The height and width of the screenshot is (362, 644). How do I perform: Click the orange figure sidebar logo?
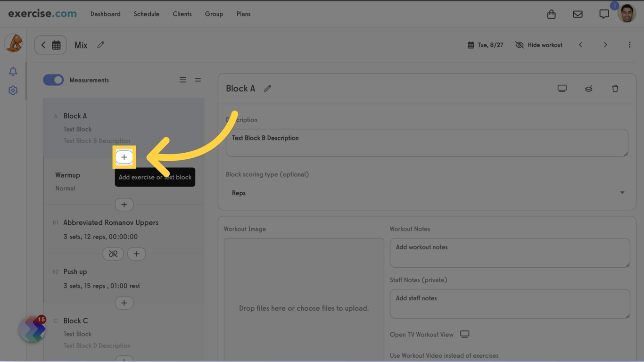coord(13,43)
